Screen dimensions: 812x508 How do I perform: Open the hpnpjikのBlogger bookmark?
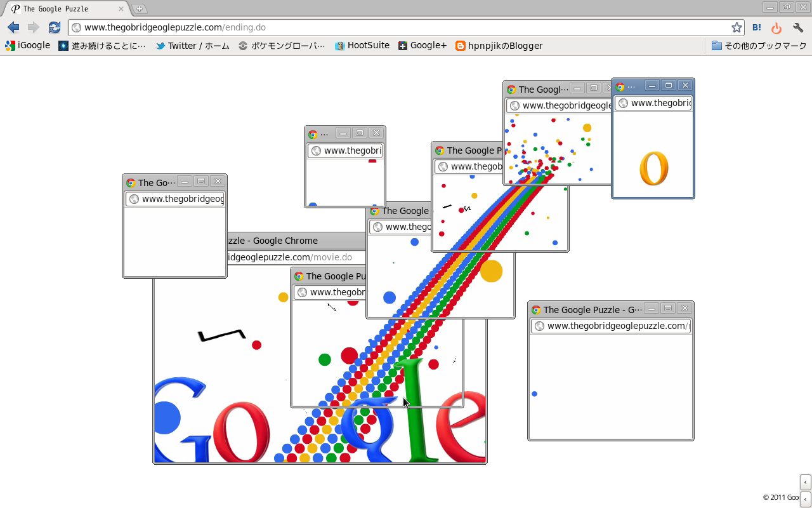pos(499,46)
